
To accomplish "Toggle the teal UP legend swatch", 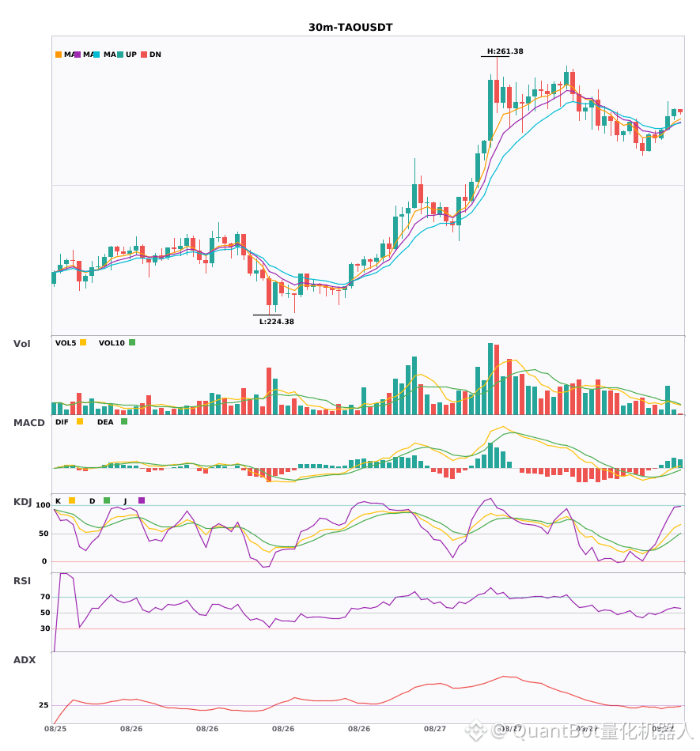I will (x=120, y=55).
